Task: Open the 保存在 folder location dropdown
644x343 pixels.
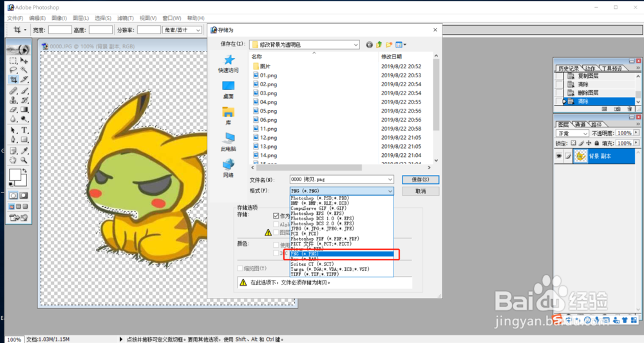Action: coord(355,44)
